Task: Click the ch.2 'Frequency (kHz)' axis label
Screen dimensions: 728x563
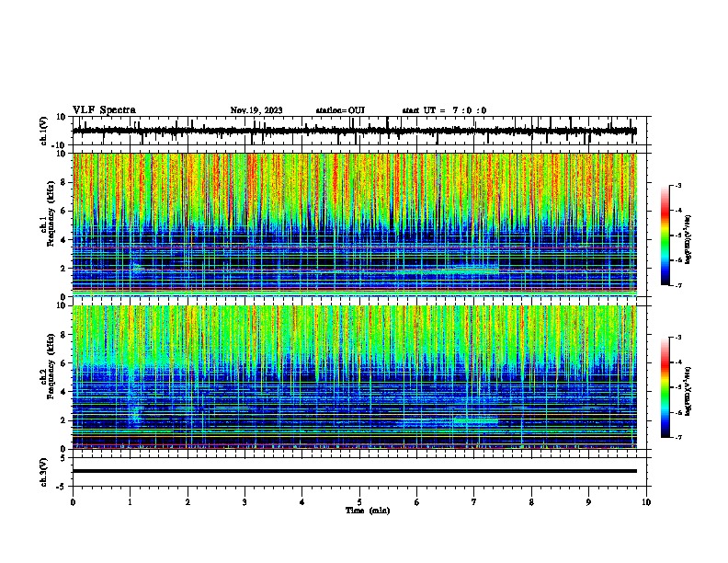Action: pos(51,366)
